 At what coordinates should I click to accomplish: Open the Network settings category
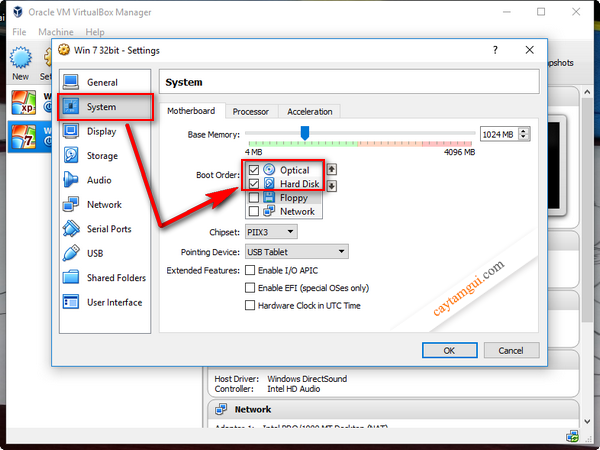click(105, 204)
